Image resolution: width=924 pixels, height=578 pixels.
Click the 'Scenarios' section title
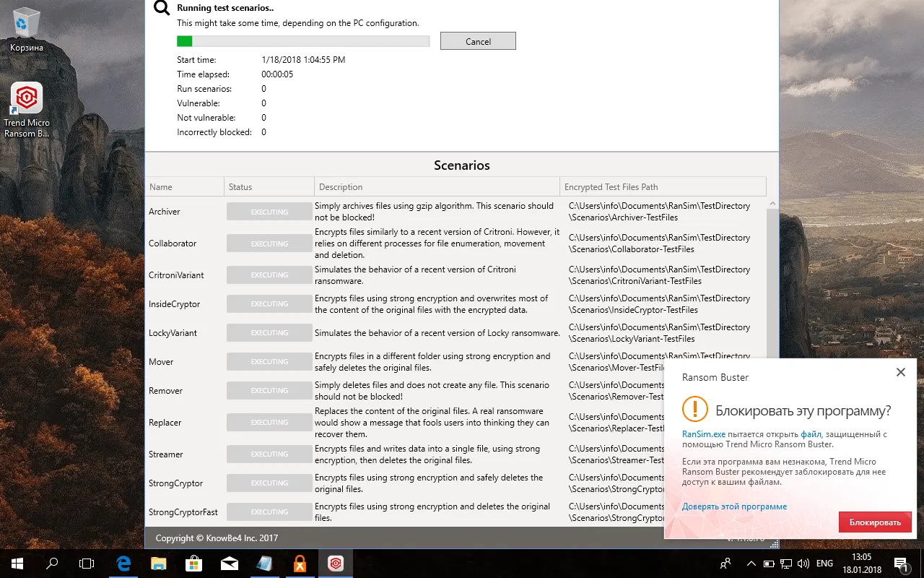462,165
